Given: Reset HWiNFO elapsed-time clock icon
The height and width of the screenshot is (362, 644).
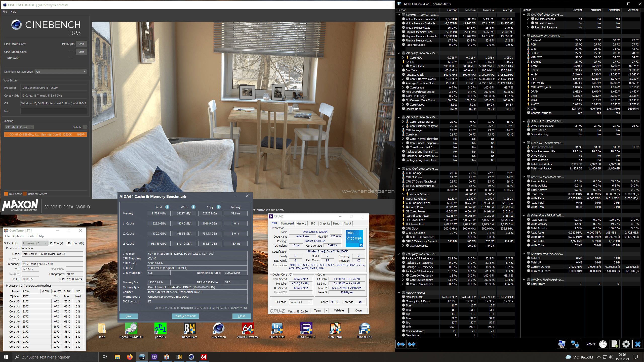Looking at the screenshot, I should pyautogui.click(x=603, y=344).
